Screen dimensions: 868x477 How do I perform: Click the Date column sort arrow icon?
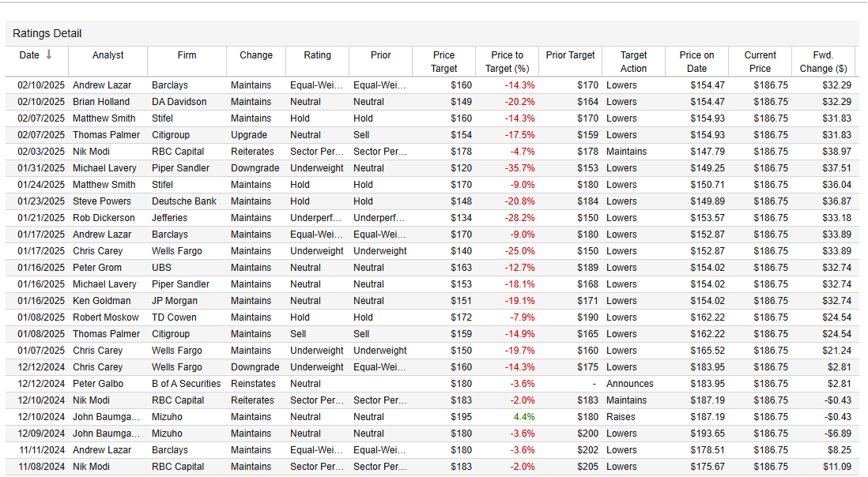click(49, 54)
